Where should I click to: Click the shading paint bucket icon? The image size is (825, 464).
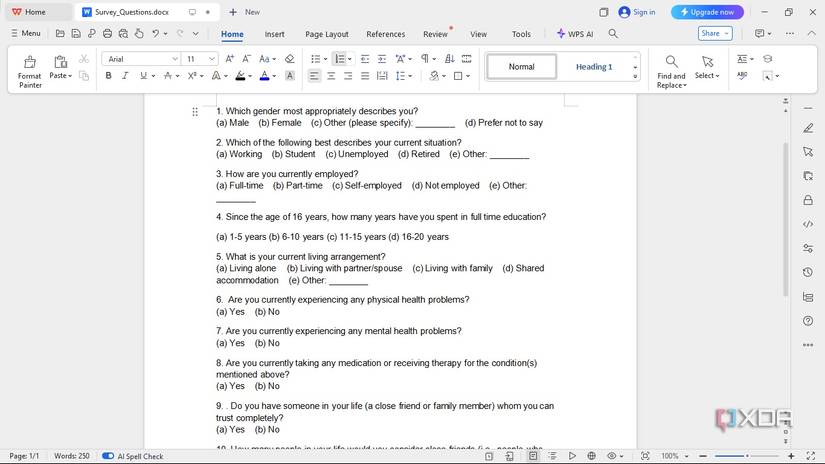coord(434,76)
